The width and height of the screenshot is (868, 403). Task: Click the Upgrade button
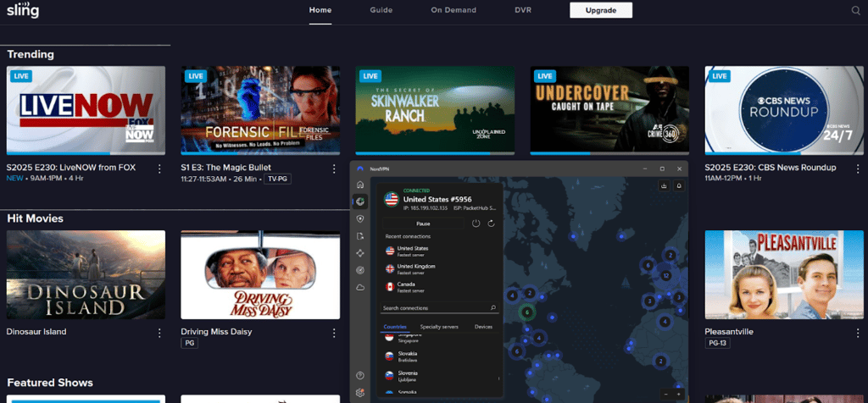point(601,10)
